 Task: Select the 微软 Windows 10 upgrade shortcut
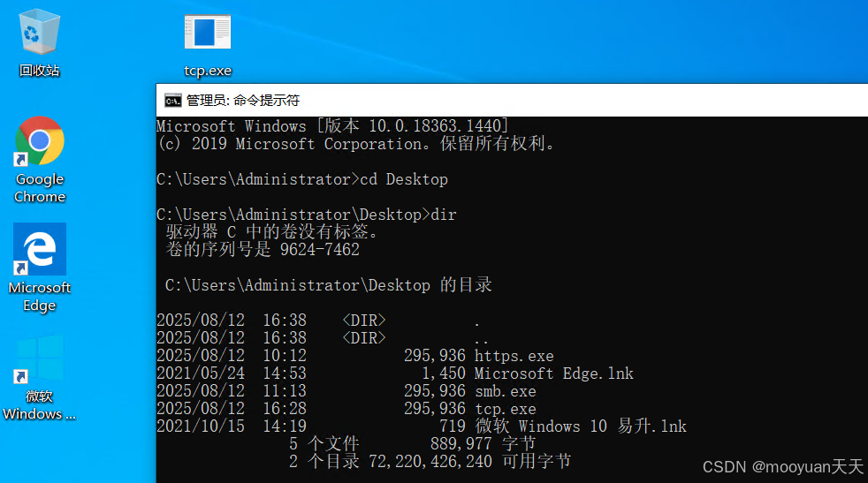(x=39, y=378)
